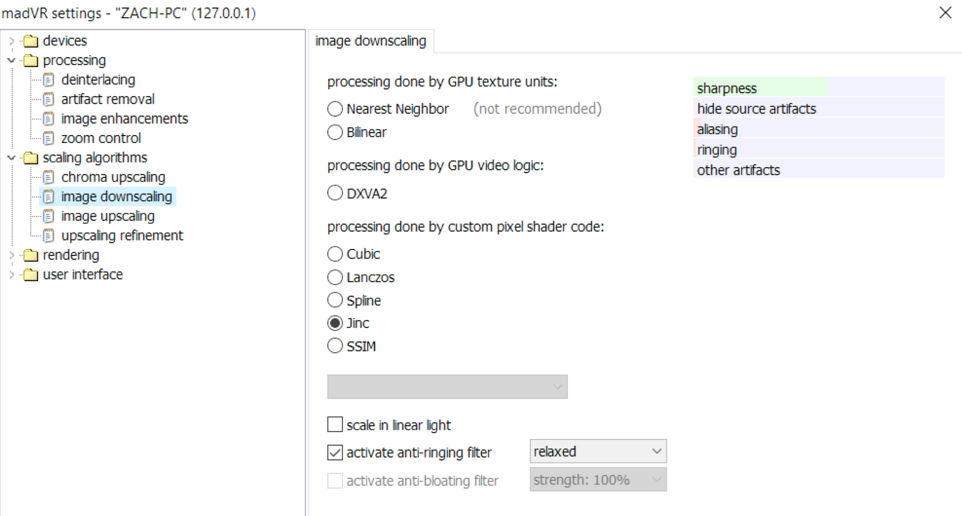Click the chroma upscaling page icon
The width and height of the screenshot is (962, 516).
pos(48,177)
